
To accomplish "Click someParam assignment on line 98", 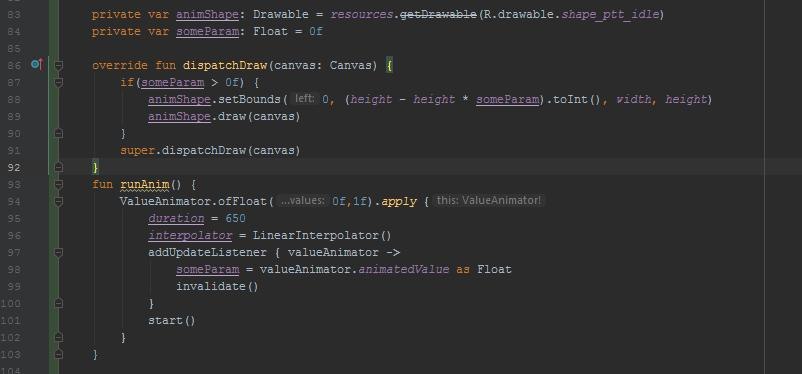I will coord(207,269).
